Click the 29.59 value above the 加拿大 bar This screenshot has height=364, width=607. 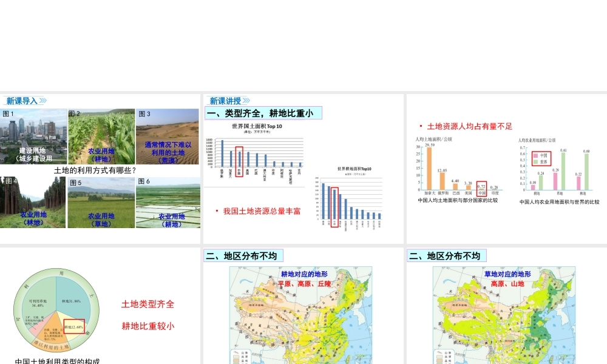(x=430, y=145)
